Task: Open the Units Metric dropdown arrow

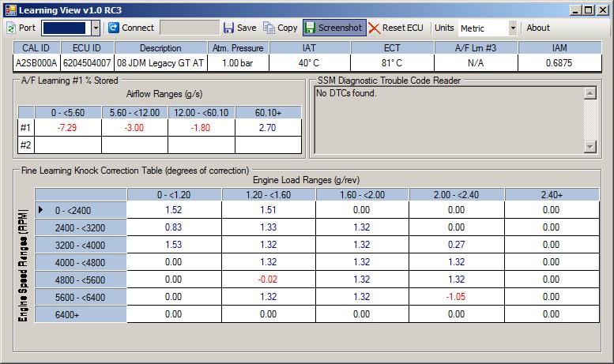Action: pos(513,28)
